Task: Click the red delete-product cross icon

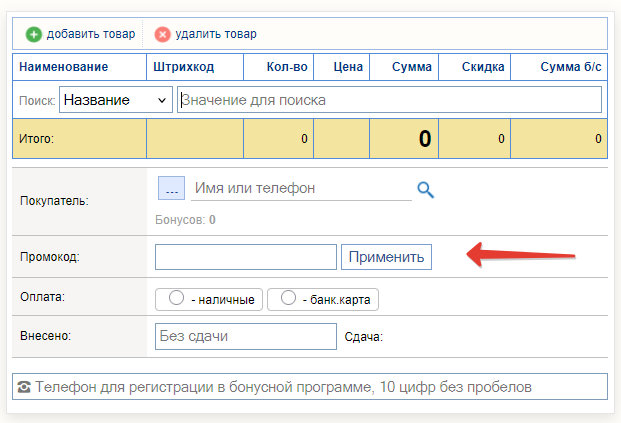Action: 162,34
